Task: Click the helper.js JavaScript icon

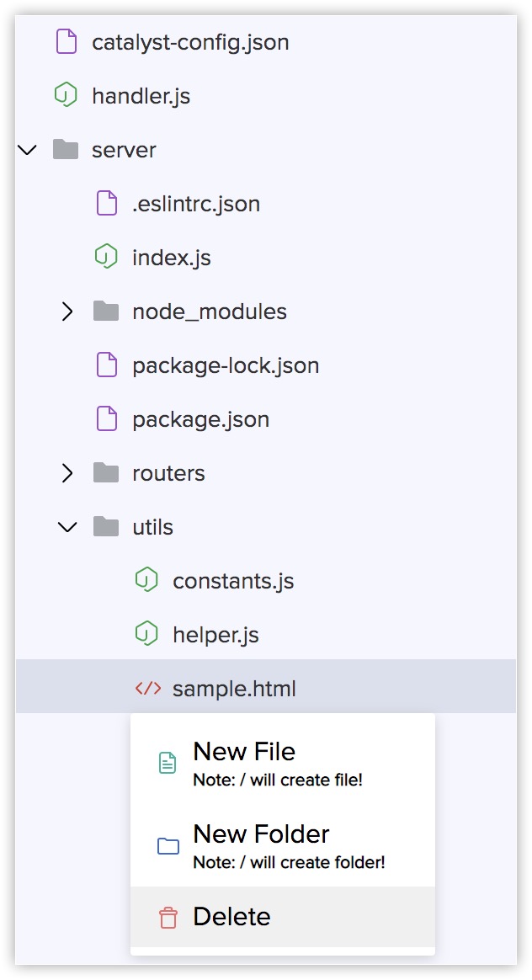Action: (x=145, y=634)
